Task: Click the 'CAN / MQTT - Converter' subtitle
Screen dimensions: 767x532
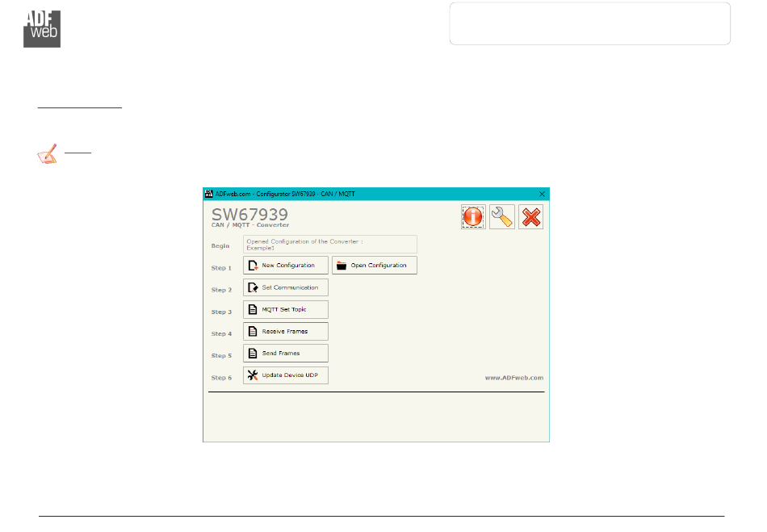Action: pyautogui.click(x=250, y=225)
